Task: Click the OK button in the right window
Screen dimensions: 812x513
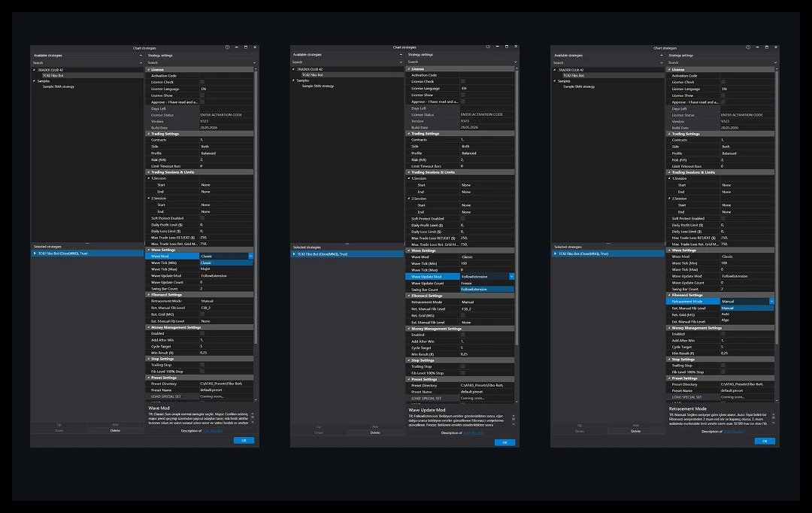Action: pos(765,441)
